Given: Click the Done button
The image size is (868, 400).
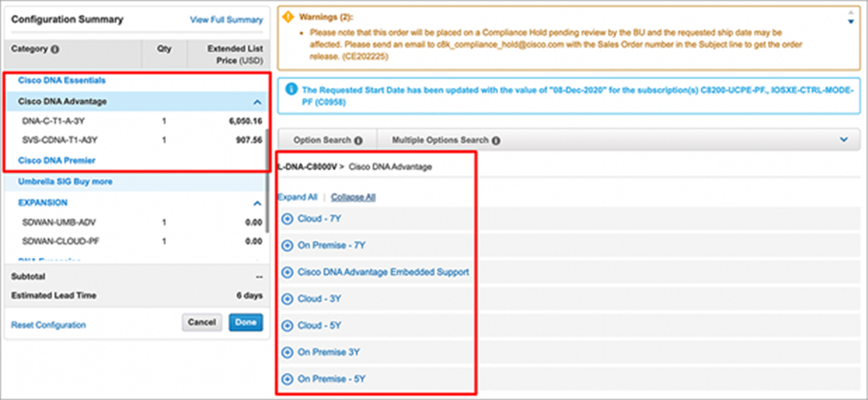Looking at the screenshot, I should [x=246, y=322].
